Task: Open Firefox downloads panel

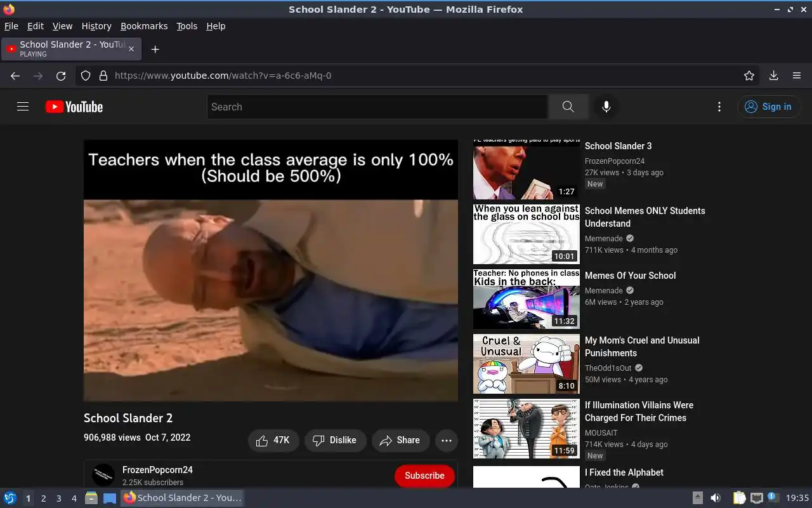Action: [x=773, y=76]
